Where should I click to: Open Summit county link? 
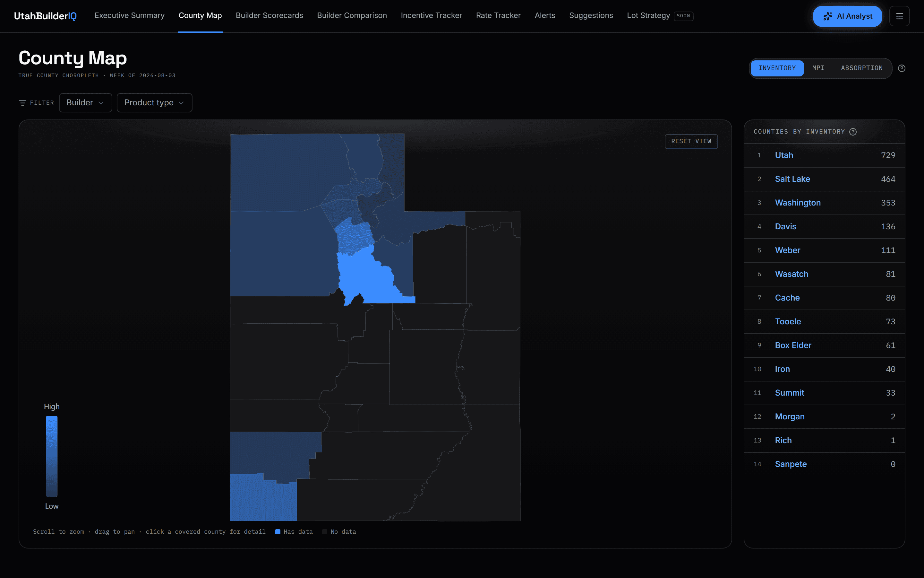(x=789, y=393)
